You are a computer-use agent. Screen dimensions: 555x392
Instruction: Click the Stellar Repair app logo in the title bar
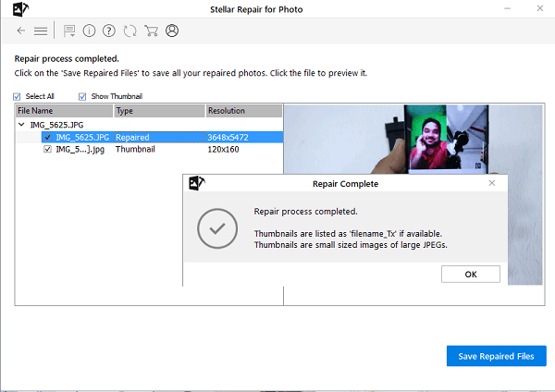20,9
